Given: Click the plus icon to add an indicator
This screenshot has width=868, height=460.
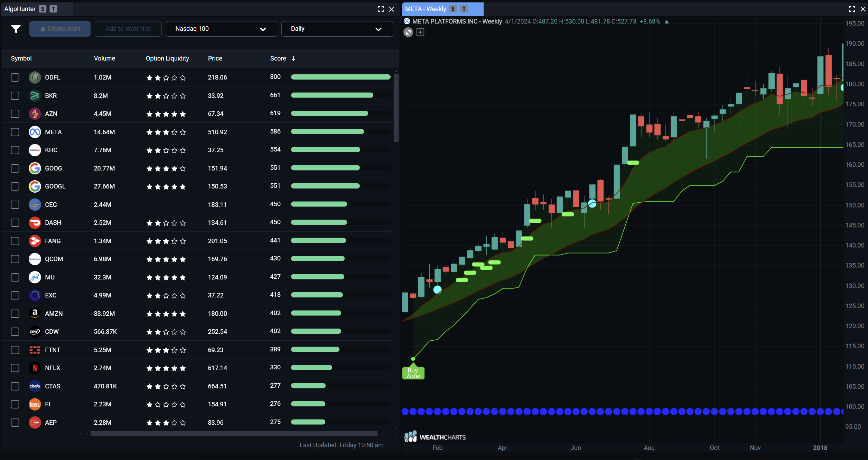Looking at the screenshot, I should click(420, 32).
